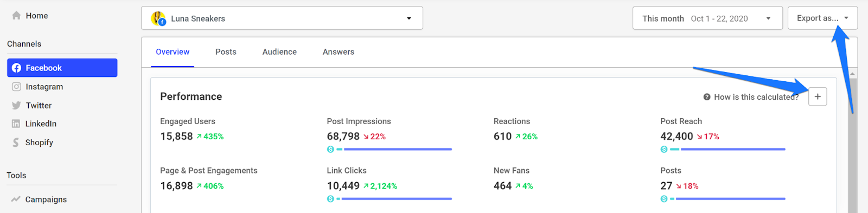Image resolution: width=868 pixels, height=213 pixels.
Task: Open the Export as dropdown
Action: (x=822, y=18)
